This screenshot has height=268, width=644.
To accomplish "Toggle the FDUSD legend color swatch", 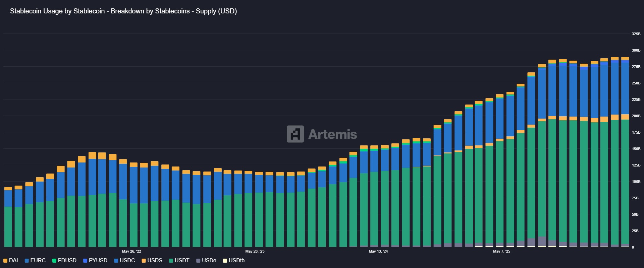I will coord(54,261).
